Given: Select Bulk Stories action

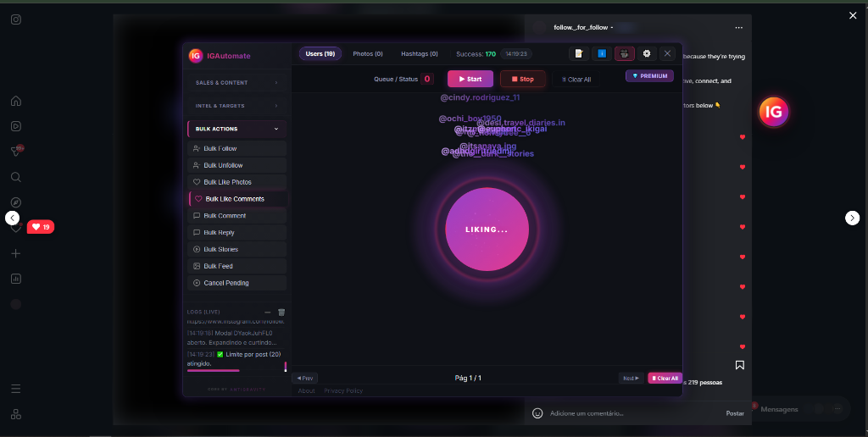Looking at the screenshot, I should tap(237, 250).
